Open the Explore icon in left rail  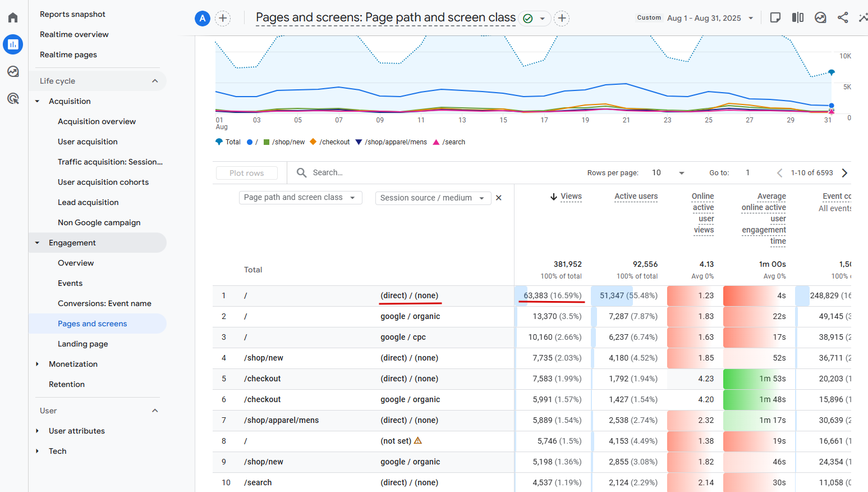click(x=13, y=71)
